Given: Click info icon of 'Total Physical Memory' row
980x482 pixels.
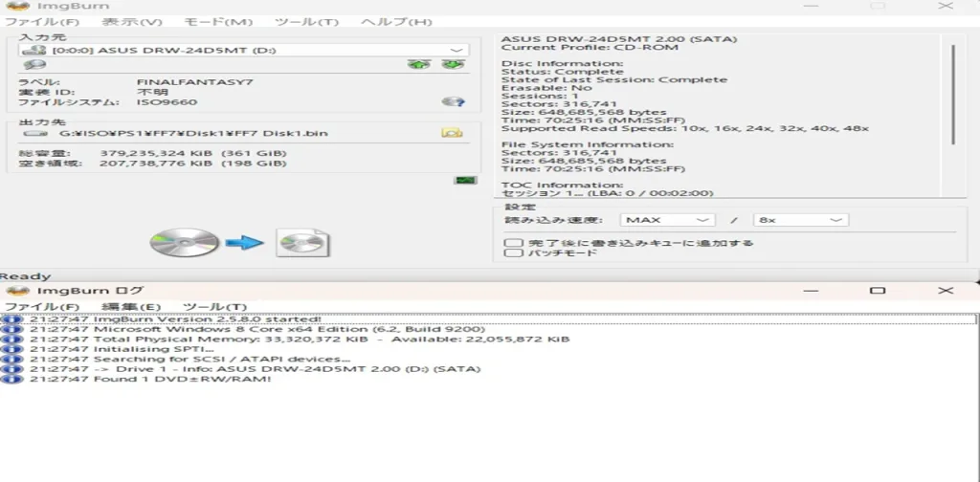Looking at the screenshot, I should 11,339.
